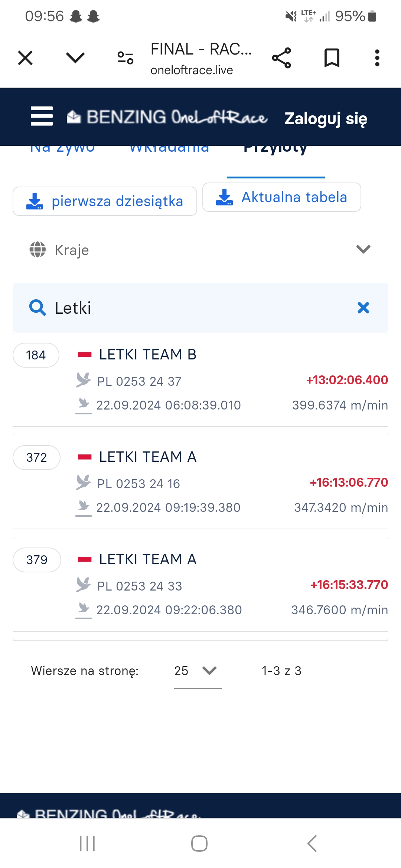401x868 pixels.
Task: Tap the Android home button
Action: (x=199, y=844)
